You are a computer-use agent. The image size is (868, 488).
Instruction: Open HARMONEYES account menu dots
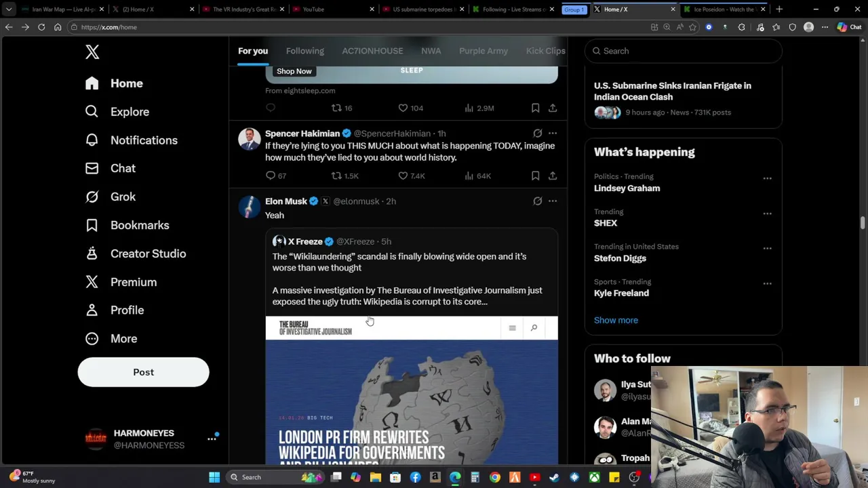tap(212, 439)
